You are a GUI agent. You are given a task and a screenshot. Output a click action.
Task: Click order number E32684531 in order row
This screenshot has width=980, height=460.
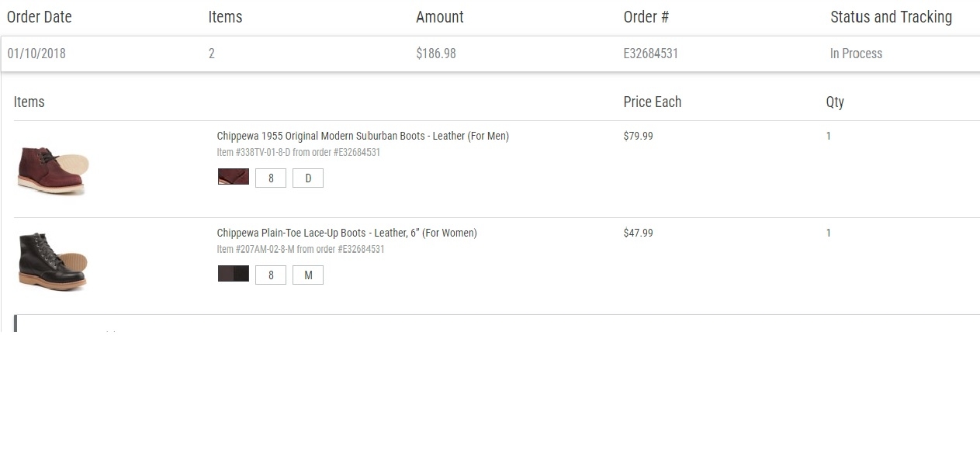[x=651, y=54]
